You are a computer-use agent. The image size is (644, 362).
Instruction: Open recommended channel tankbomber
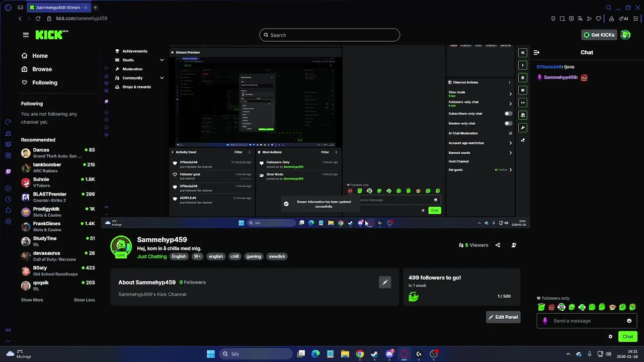(x=58, y=167)
